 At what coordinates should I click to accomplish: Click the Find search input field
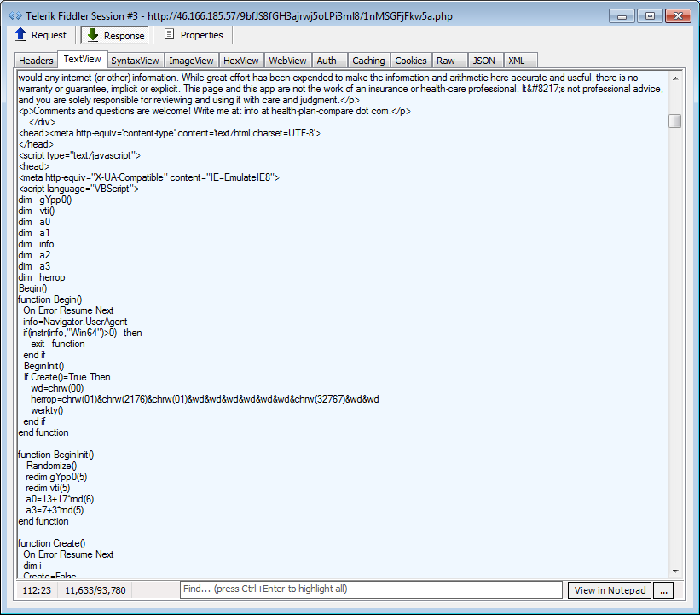pyautogui.click(x=372, y=589)
